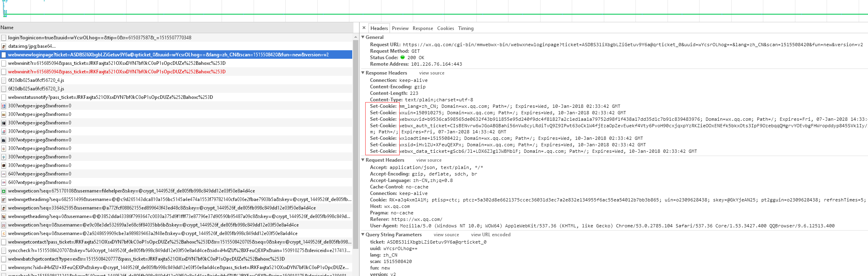Close the request details pane with X

[x=364, y=28]
